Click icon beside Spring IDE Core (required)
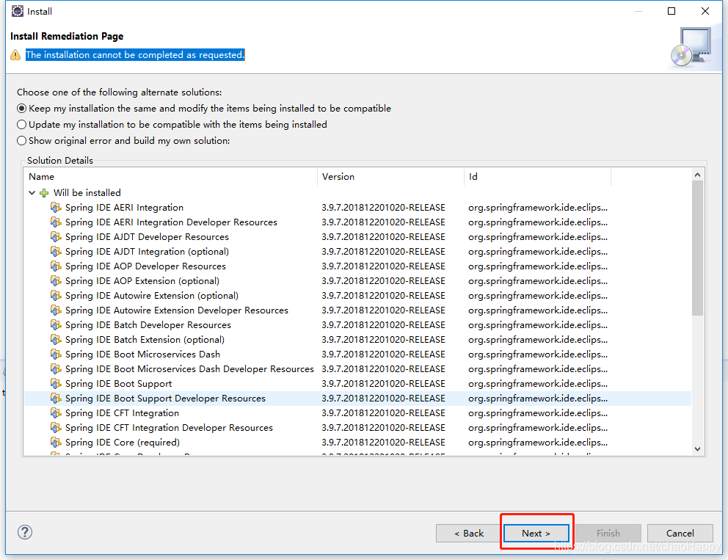This screenshot has height=560, width=728. pyautogui.click(x=56, y=443)
